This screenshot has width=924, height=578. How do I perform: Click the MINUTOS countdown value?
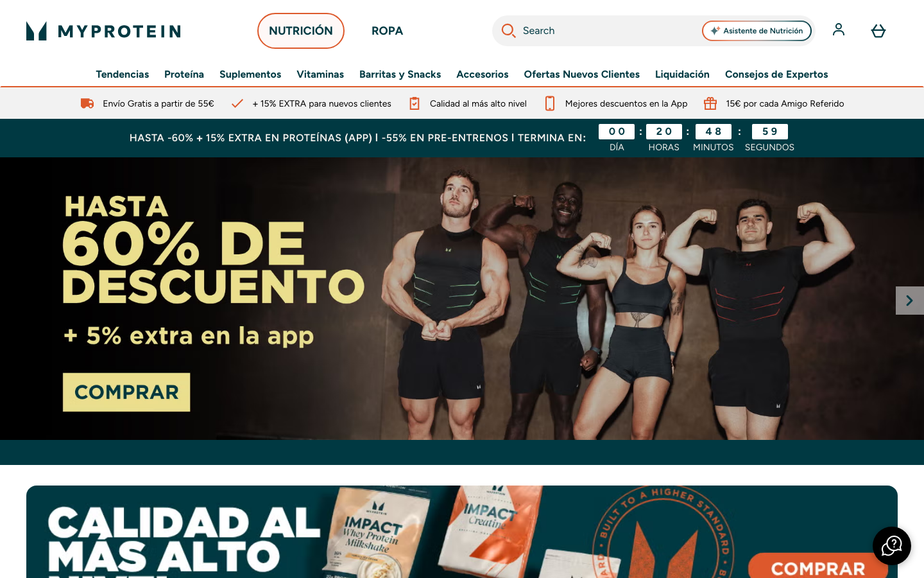coord(714,132)
